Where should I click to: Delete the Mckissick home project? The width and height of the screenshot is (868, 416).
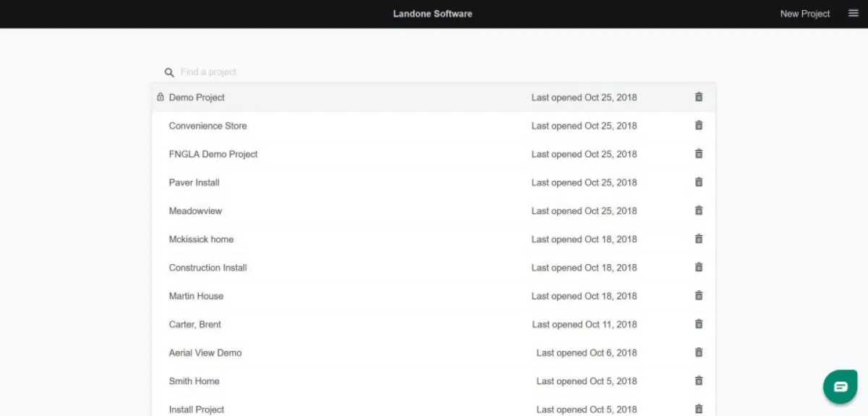pyautogui.click(x=699, y=239)
